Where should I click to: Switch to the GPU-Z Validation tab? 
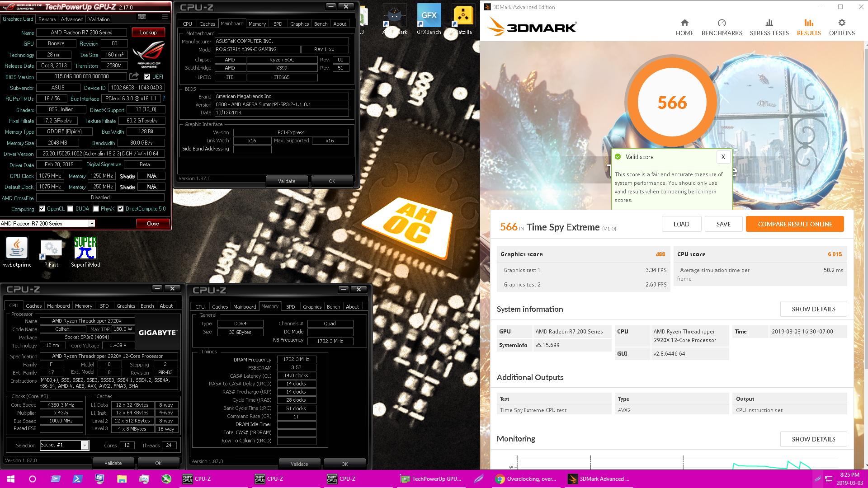click(99, 19)
